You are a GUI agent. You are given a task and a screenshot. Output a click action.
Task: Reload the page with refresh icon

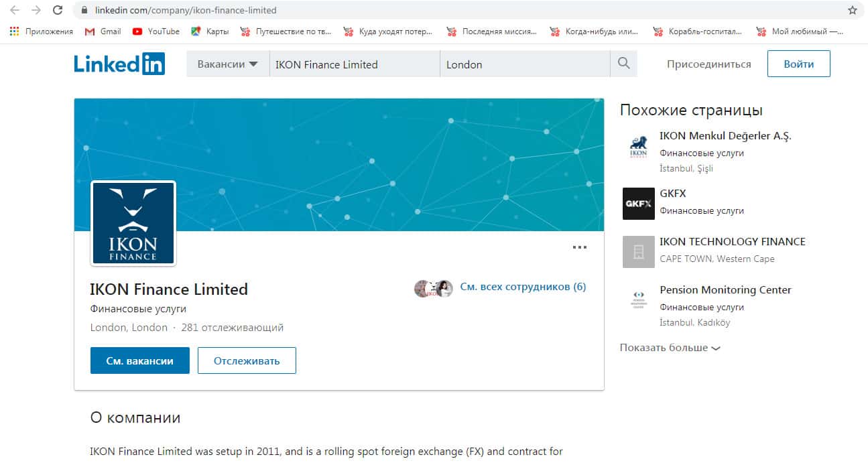(58, 10)
